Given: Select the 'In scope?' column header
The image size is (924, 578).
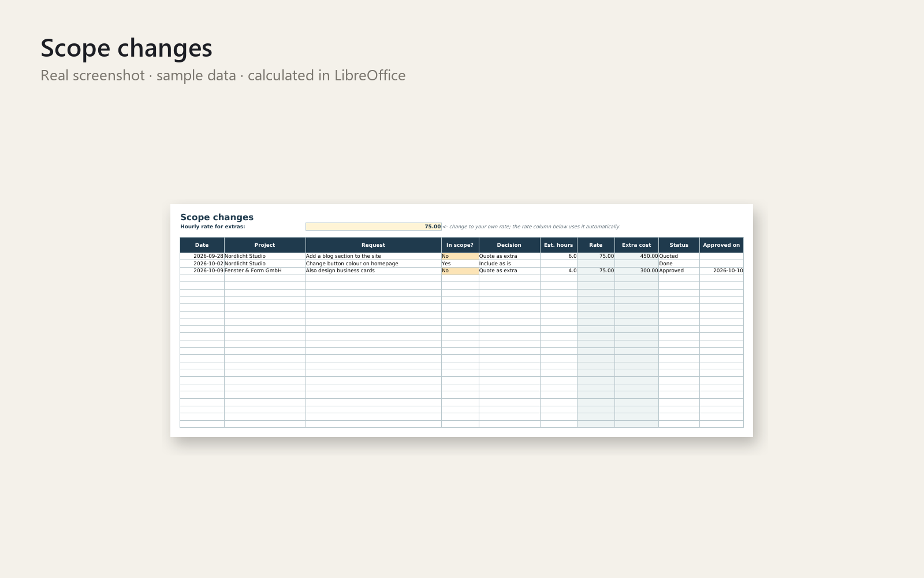Looking at the screenshot, I should (460, 245).
